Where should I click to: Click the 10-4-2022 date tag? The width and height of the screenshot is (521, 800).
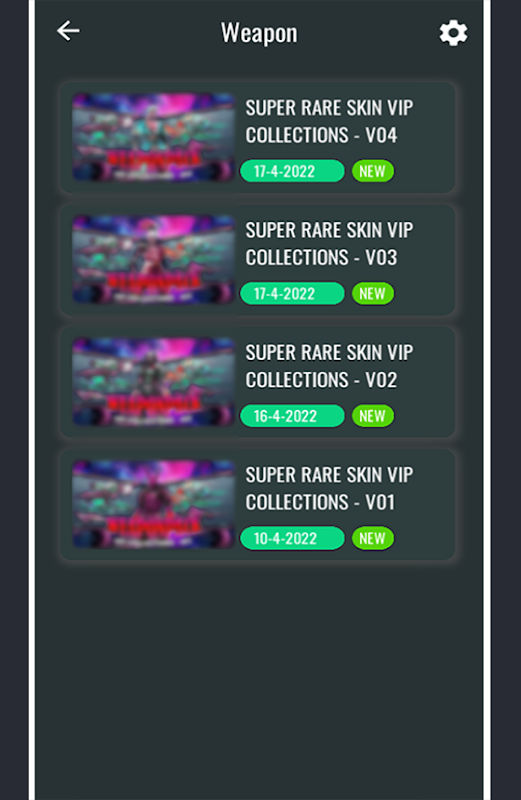coord(292,538)
